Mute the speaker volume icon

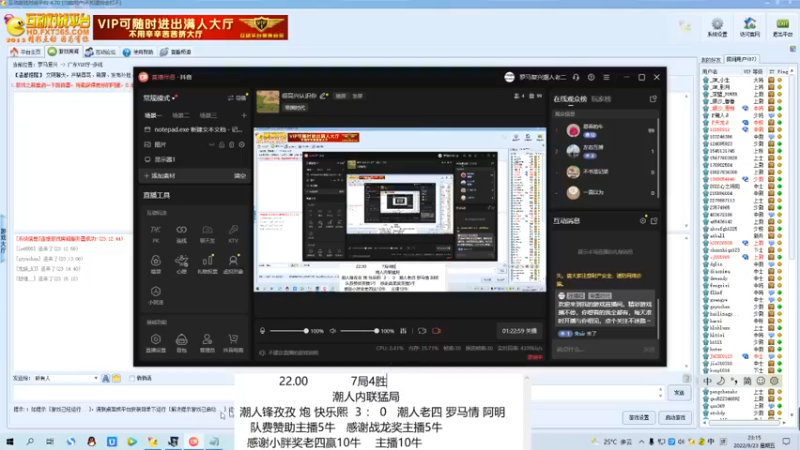point(333,331)
